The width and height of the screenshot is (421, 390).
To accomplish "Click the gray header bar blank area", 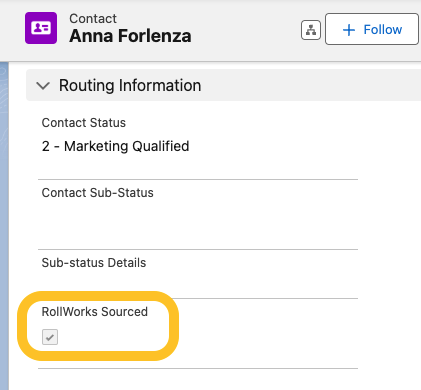I will [245, 30].
